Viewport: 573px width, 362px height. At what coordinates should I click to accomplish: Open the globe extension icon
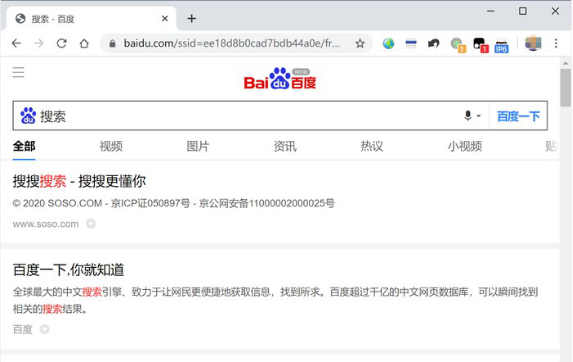click(x=388, y=44)
